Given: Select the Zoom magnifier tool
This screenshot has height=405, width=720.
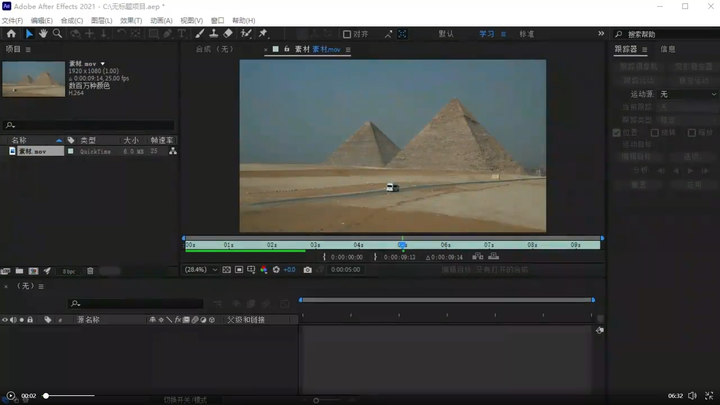Looking at the screenshot, I should [x=57, y=34].
